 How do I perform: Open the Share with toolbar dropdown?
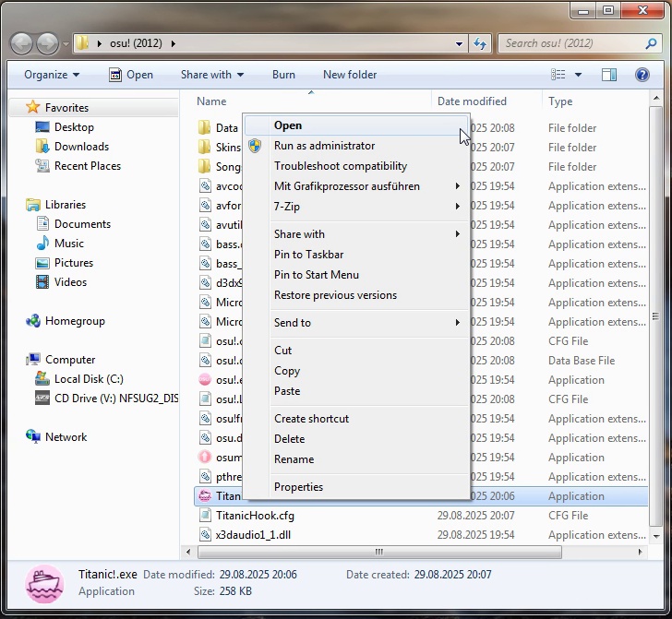pyautogui.click(x=212, y=75)
